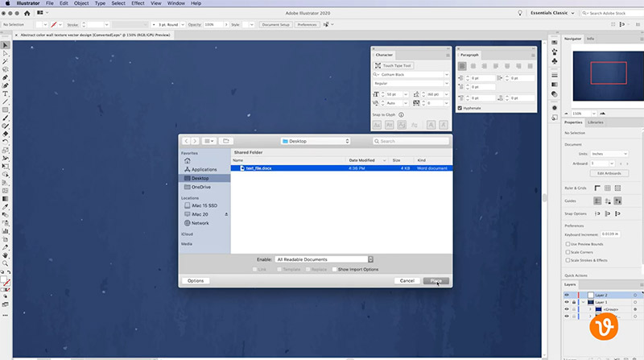The width and height of the screenshot is (644, 360).
Task: Click the Navigator zoom in mountains icon
Action: coord(602,114)
